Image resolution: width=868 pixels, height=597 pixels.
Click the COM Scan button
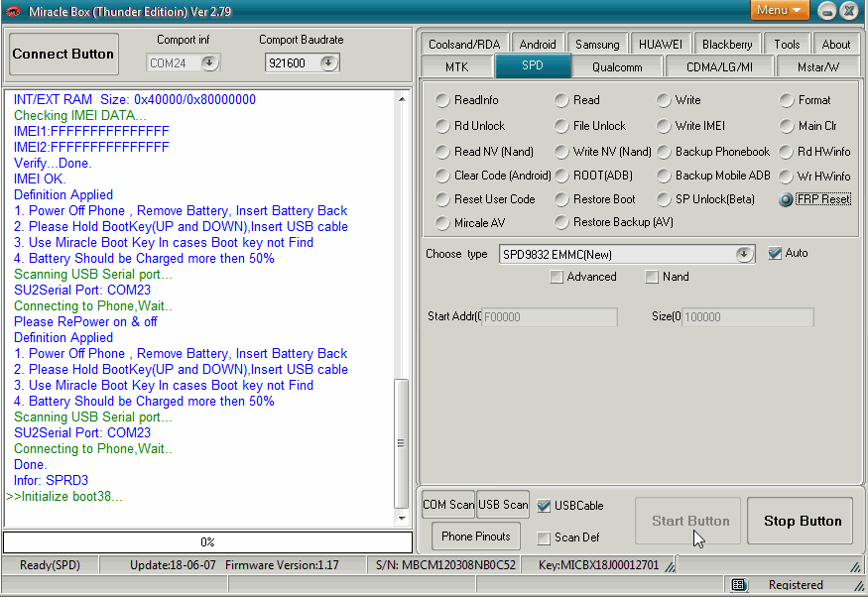pyautogui.click(x=447, y=505)
